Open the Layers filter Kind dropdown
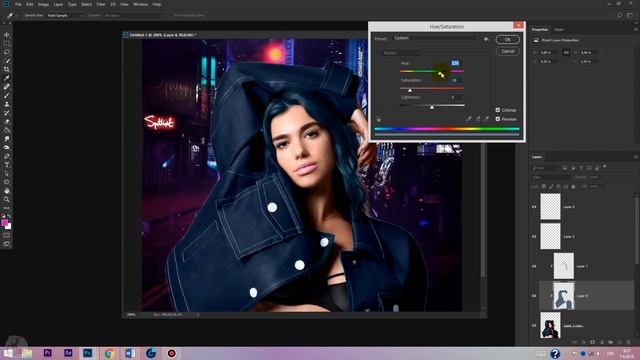The height and width of the screenshot is (360, 640). coord(544,168)
